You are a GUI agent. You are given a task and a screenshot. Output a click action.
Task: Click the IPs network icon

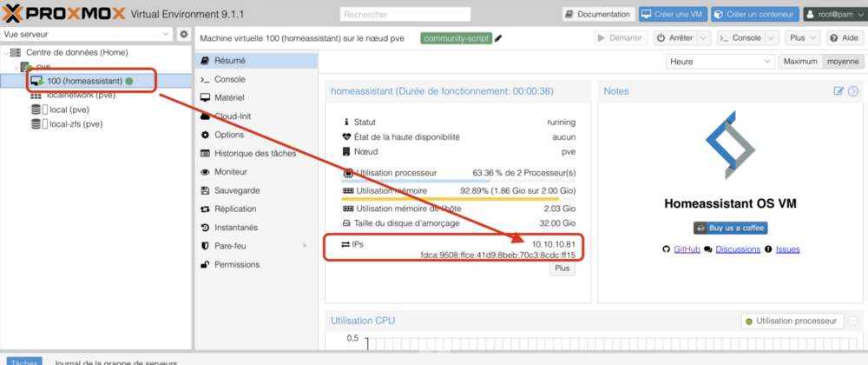pyautogui.click(x=345, y=244)
